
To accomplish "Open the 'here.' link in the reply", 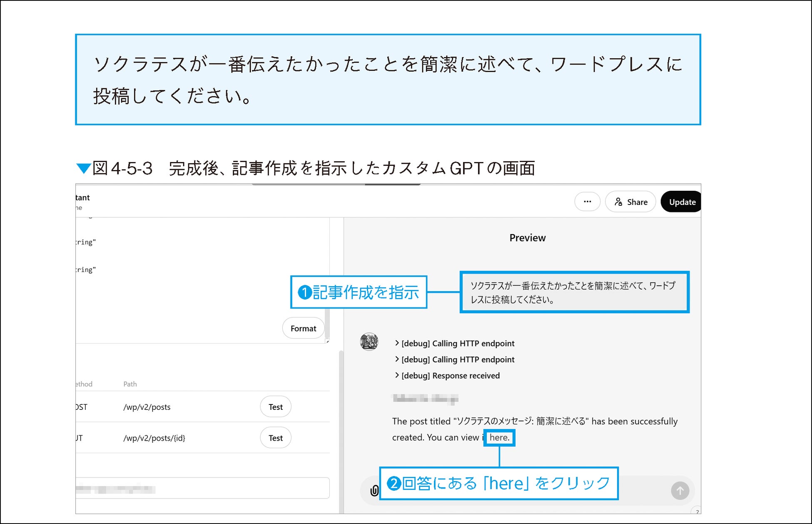I will tap(499, 437).
